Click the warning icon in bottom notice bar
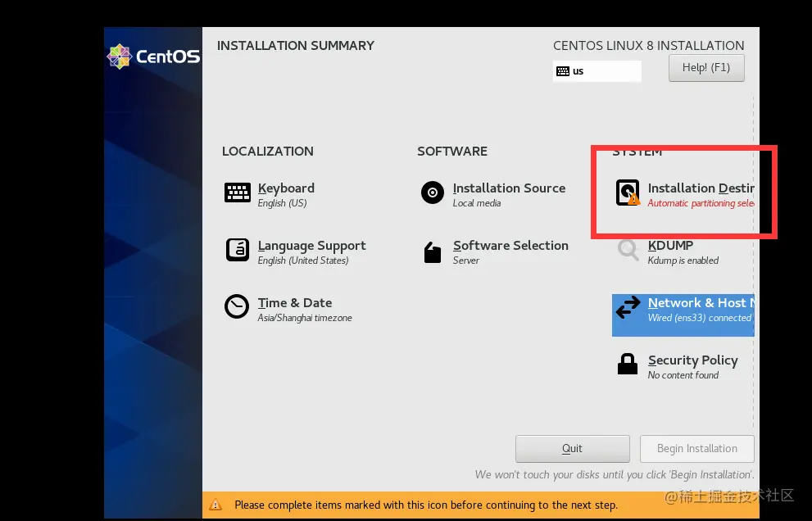The width and height of the screenshot is (812, 521). [215, 505]
